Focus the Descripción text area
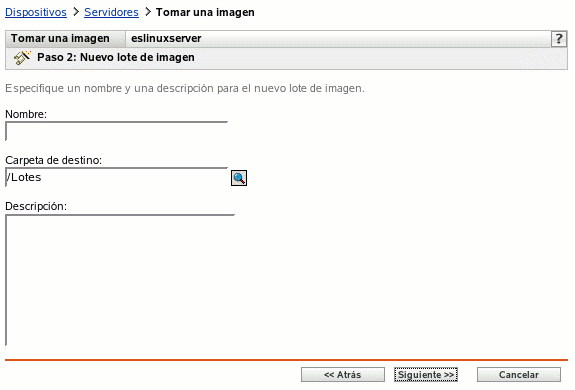Screen dimensions: 575x390 point(120,280)
